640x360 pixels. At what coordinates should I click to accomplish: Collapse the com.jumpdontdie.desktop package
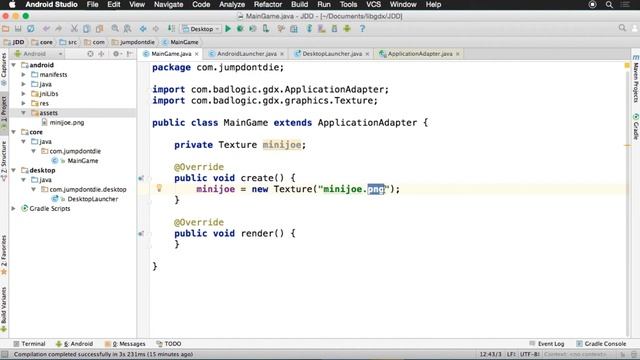(34, 189)
